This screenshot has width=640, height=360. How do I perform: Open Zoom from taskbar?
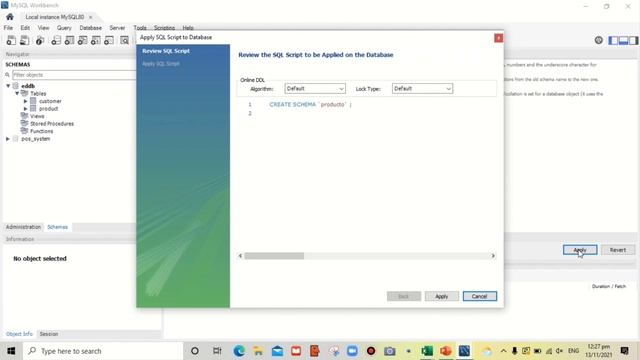point(352,351)
